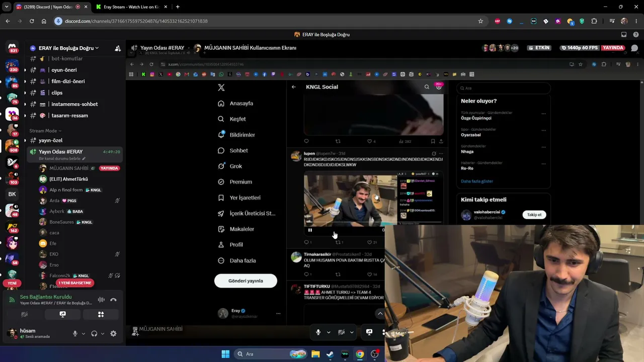
Task: Open File Explorer from taskbar
Action: click(x=315, y=354)
